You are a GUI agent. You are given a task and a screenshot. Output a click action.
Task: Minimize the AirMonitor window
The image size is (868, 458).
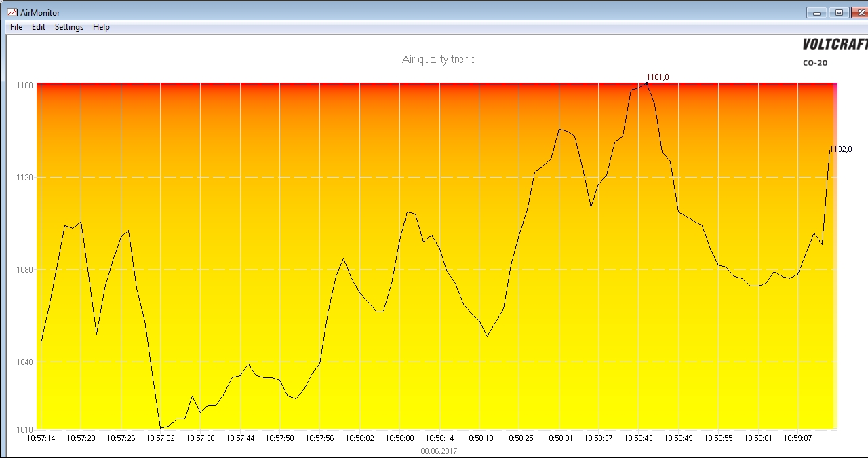pos(816,12)
